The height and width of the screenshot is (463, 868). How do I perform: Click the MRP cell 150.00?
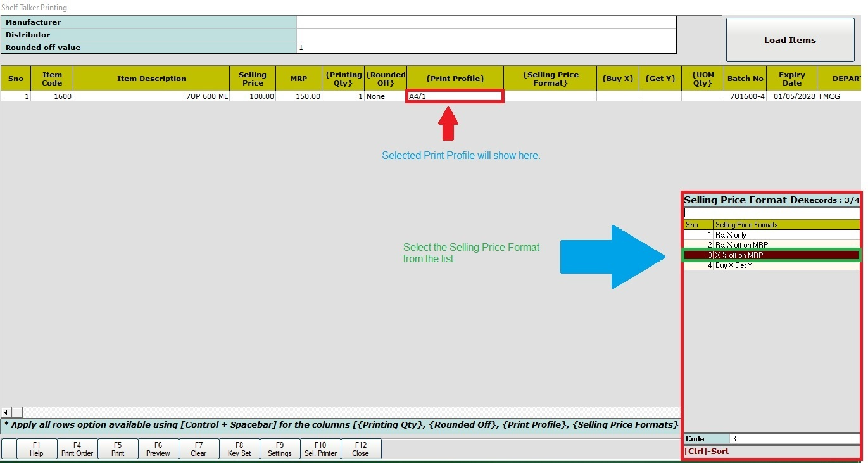(299, 96)
